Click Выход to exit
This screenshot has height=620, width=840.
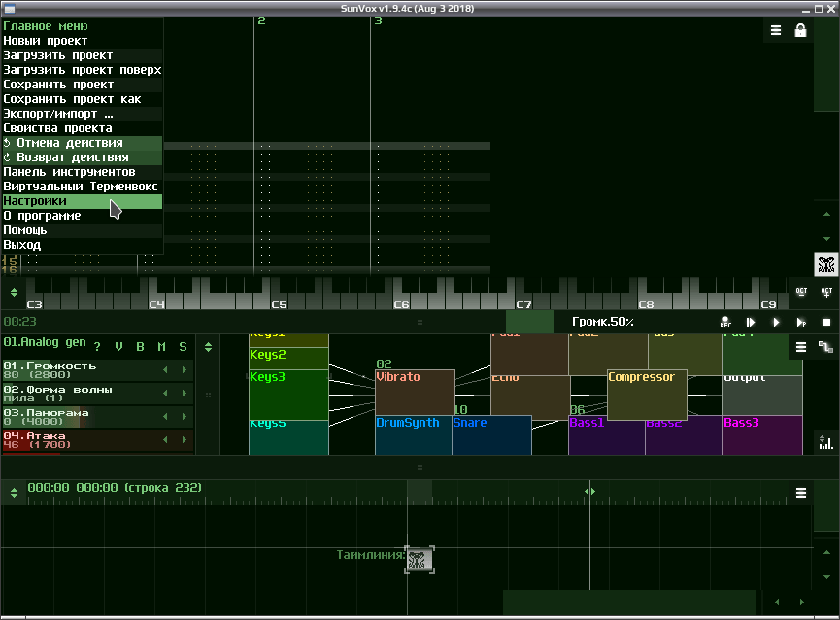click(x=82, y=245)
